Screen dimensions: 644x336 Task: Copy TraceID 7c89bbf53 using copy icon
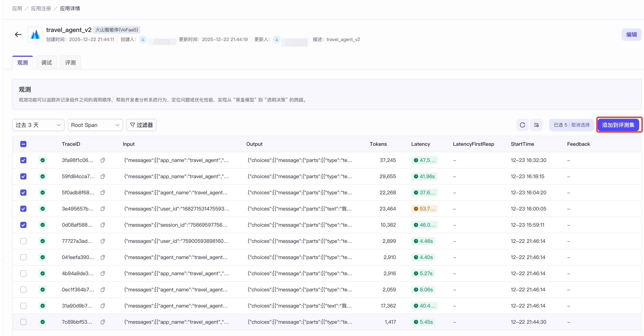tap(102, 322)
